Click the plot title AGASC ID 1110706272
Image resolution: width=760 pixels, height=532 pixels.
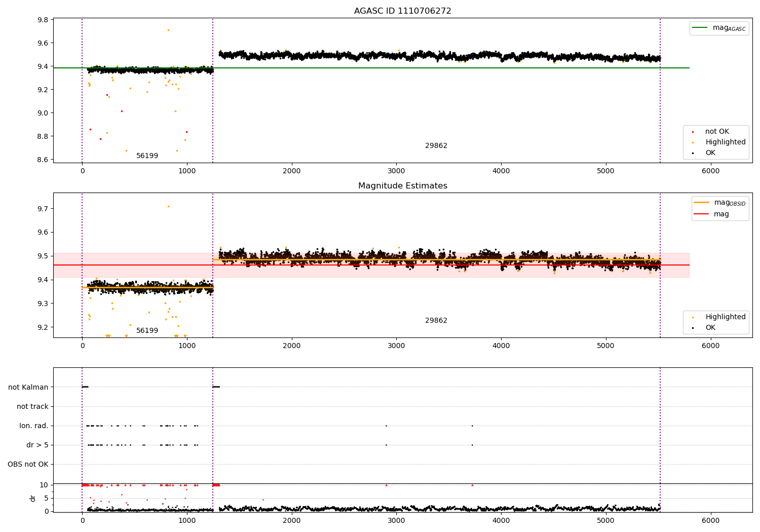(x=402, y=11)
